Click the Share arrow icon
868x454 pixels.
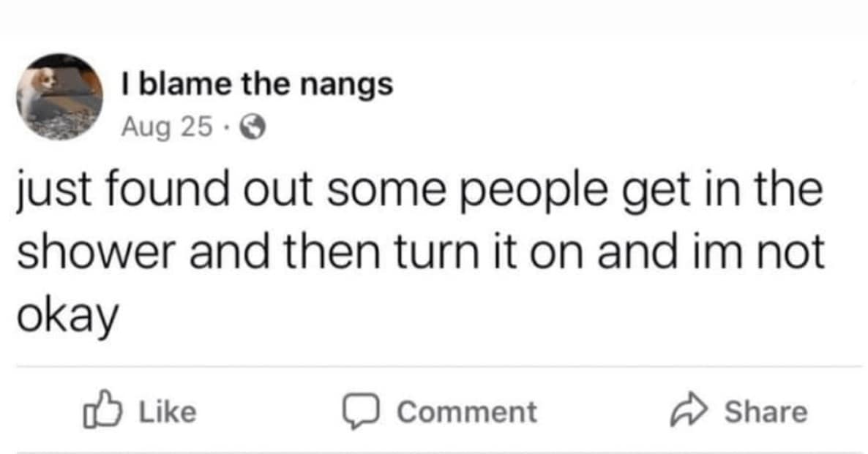(688, 412)
